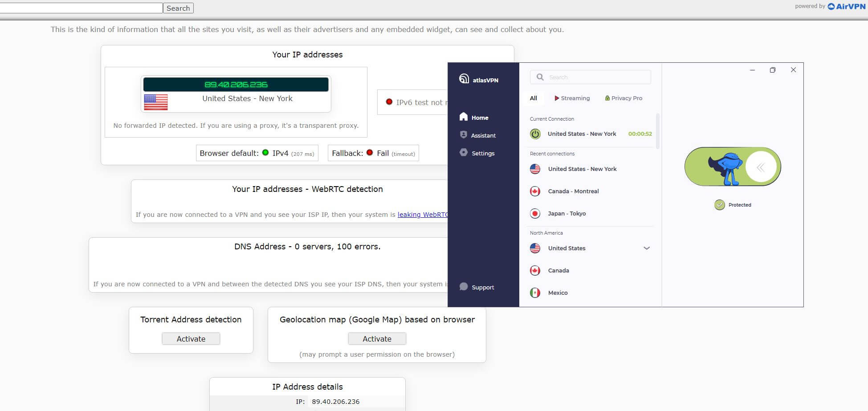Click the Protected status label
This screenshot has height=411, width=868.
point(740,205)
